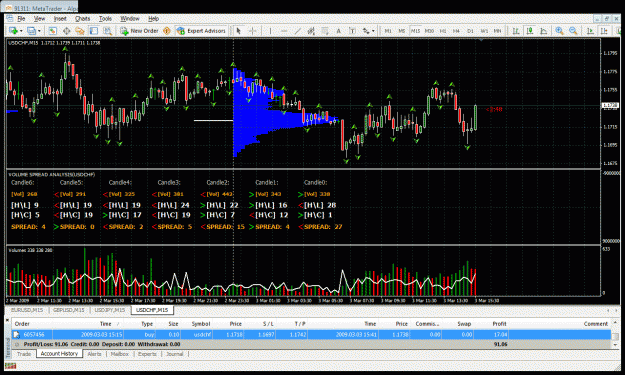The image size is (625, 375).
Task: Switch to the MN timeframe
Action: (497, 31)
